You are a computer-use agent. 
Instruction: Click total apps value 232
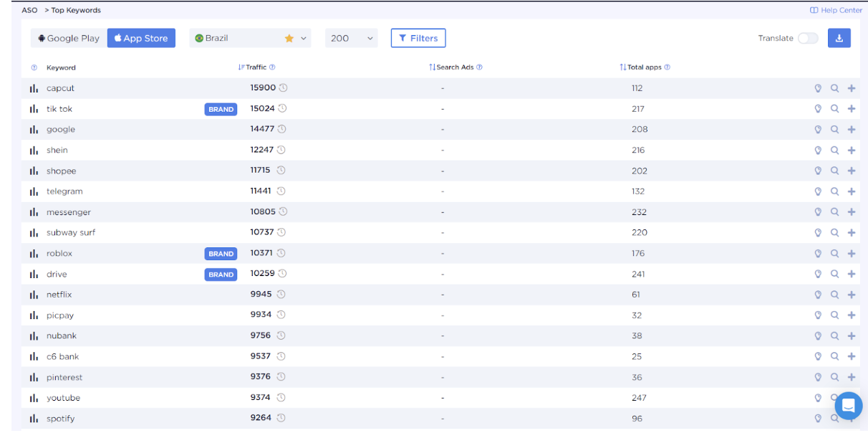click(639, 212)
